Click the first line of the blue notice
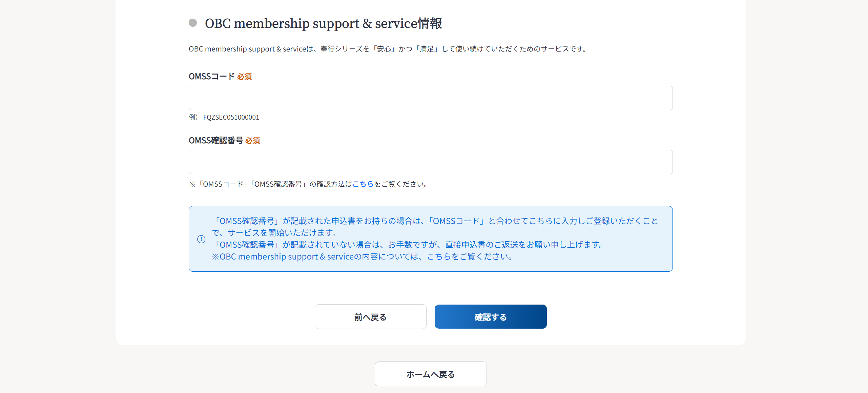 [435, 221]
